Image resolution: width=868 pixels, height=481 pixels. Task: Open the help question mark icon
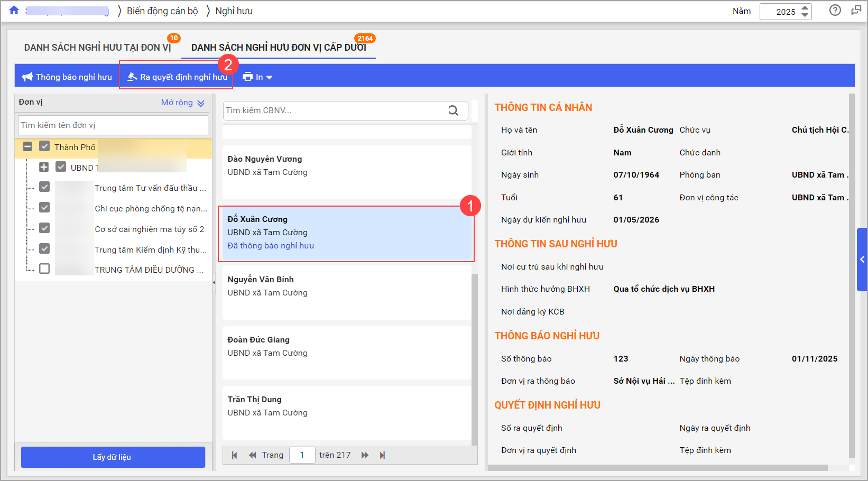[835, 11]
